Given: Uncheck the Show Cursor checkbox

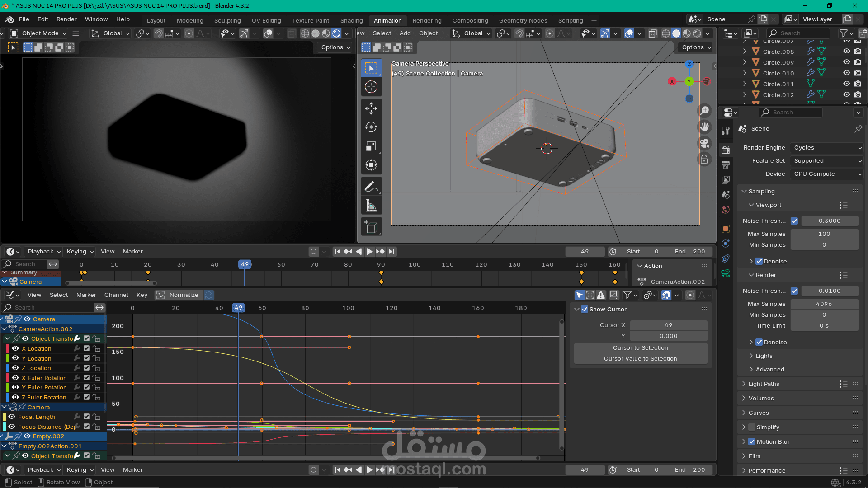Looking at the screenshot, I should pos(585,309).
